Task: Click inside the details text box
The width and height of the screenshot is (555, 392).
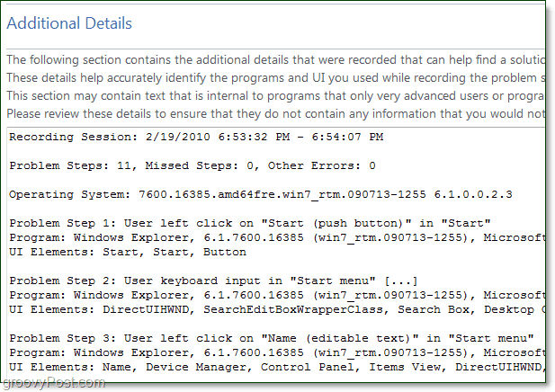Action: point(276,254)
